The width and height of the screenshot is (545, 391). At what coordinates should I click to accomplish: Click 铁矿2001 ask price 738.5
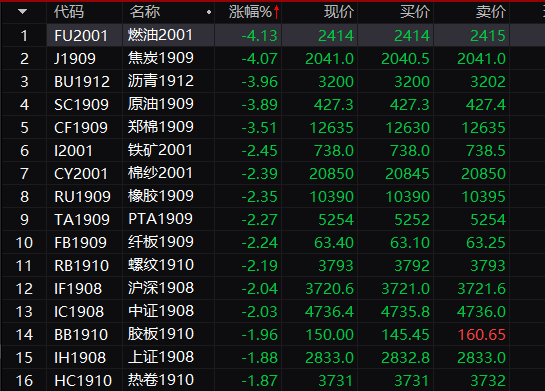(x=486, y=150)
